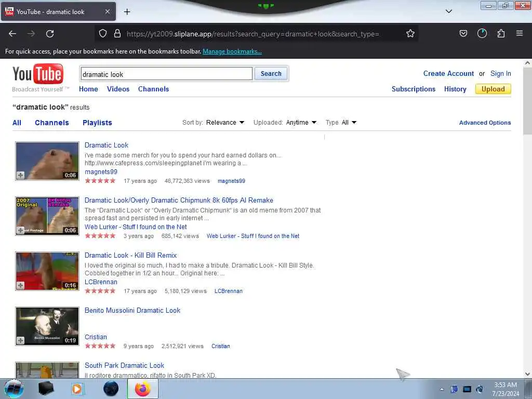The width and height of the screenshot is (532, 399).
Task: Click the LCBrennan link after the view count
Action: click(229, 291)
